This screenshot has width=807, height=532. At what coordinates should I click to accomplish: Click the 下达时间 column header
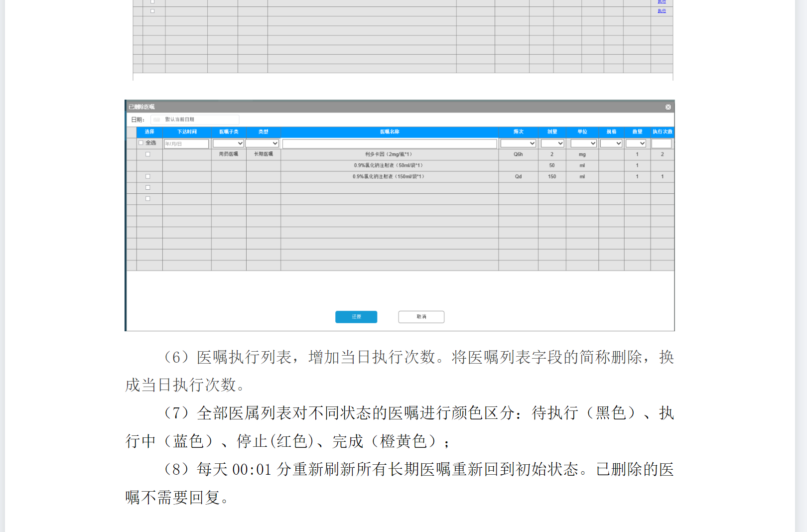click(x=187, y=132)
